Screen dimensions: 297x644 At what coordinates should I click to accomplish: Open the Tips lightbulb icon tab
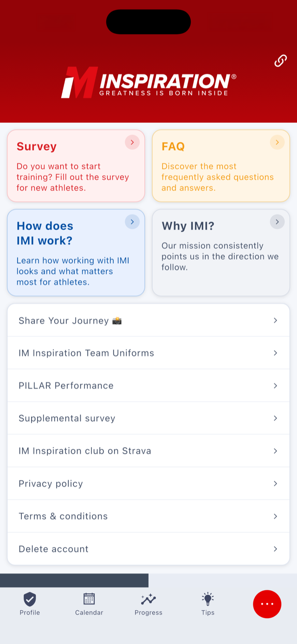[208, 599]
